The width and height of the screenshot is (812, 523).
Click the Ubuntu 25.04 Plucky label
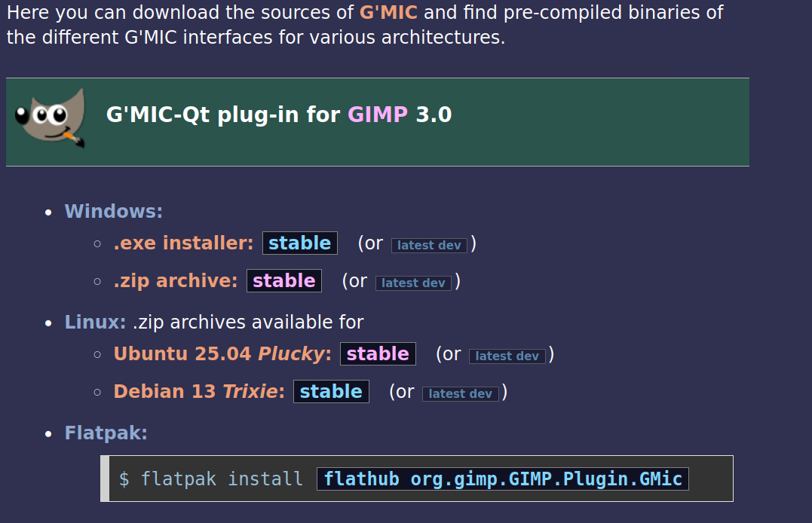coord(222,353)
